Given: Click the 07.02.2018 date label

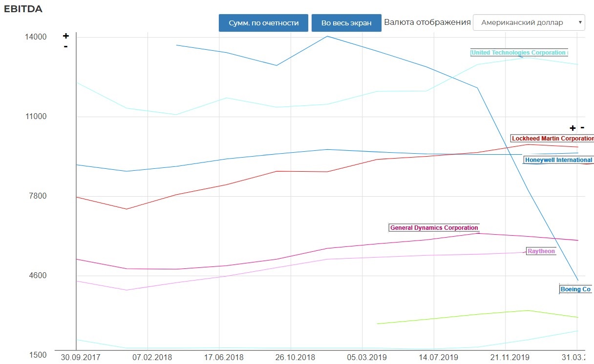Looking at the screenshot, I should coord(151,357).
